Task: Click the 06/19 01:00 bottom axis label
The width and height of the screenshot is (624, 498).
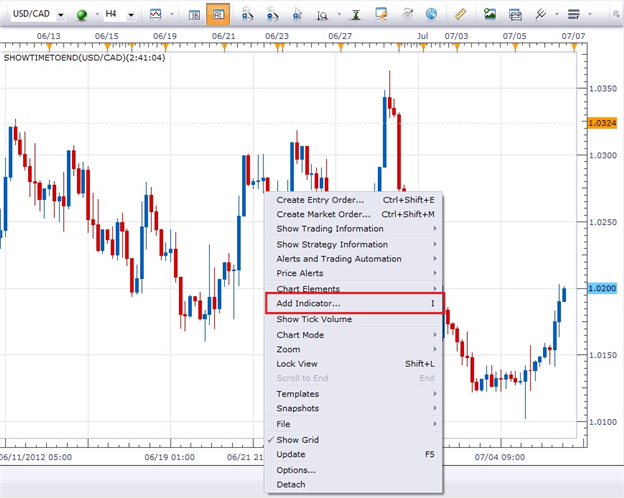Action: coord(170,457)
